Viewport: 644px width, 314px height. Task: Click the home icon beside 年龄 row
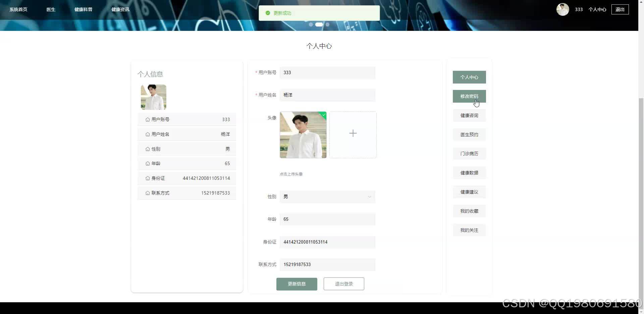(x=148, y=163)
